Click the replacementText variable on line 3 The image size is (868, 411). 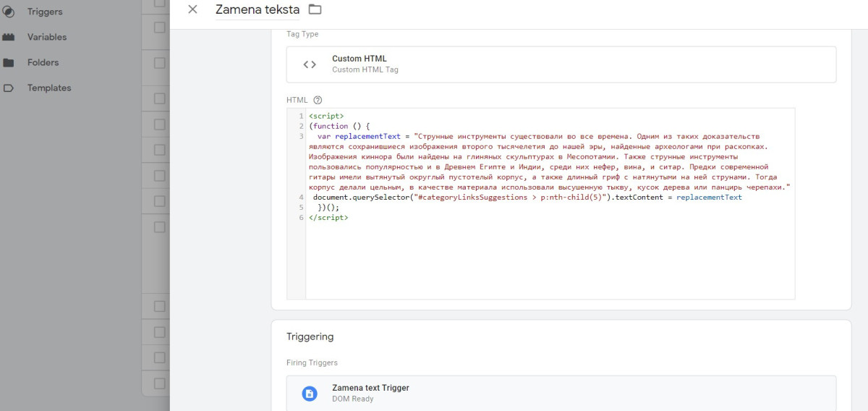369,136
